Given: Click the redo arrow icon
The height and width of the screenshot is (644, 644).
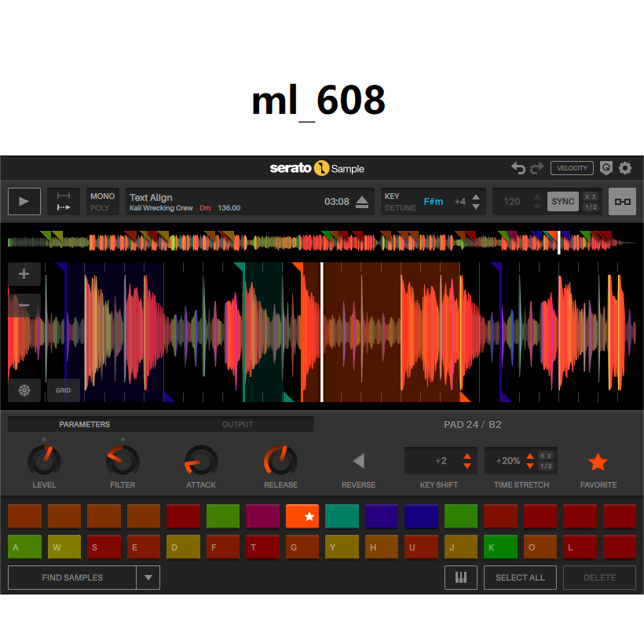Looking at the screenshot, I should pos(537,168).
